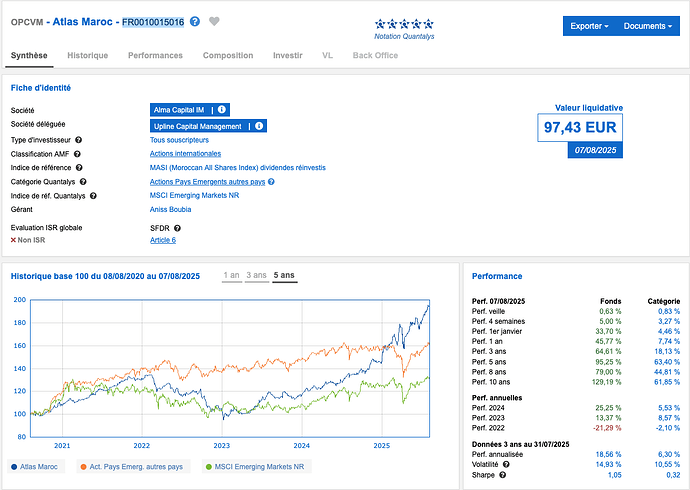Add fund to favorites with heart icon
Image resolution: width=690 pixels, height=490 pixels.
[x=214, y=22]
